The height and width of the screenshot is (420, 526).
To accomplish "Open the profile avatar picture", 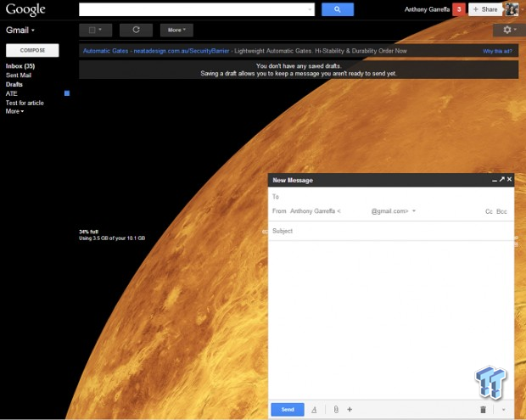I will (x=512, y=9).
